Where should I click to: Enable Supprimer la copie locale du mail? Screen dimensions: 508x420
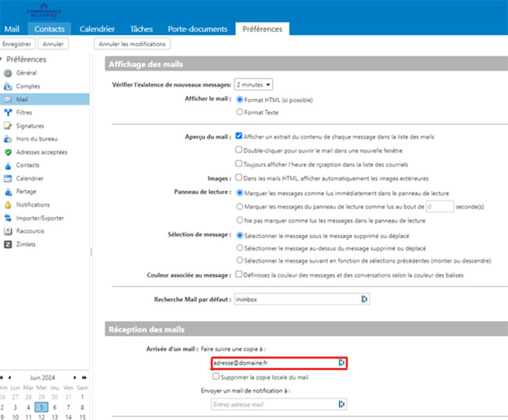[x=216, y=377]
